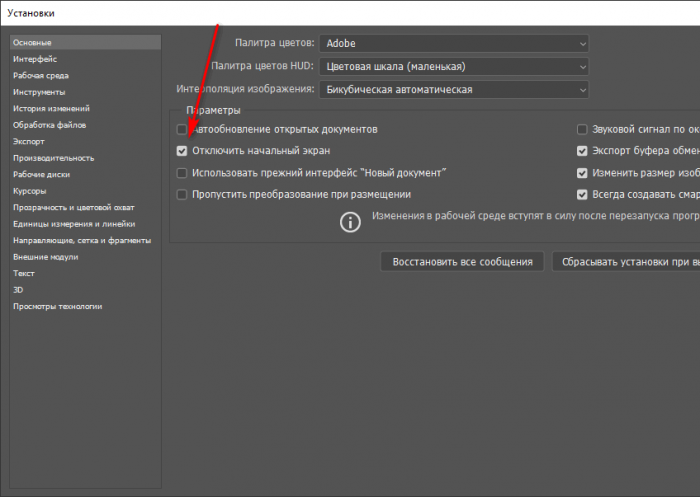Open the Рабочие диски section
Viewport: 700px width, 497px height.
pos(41,174)
